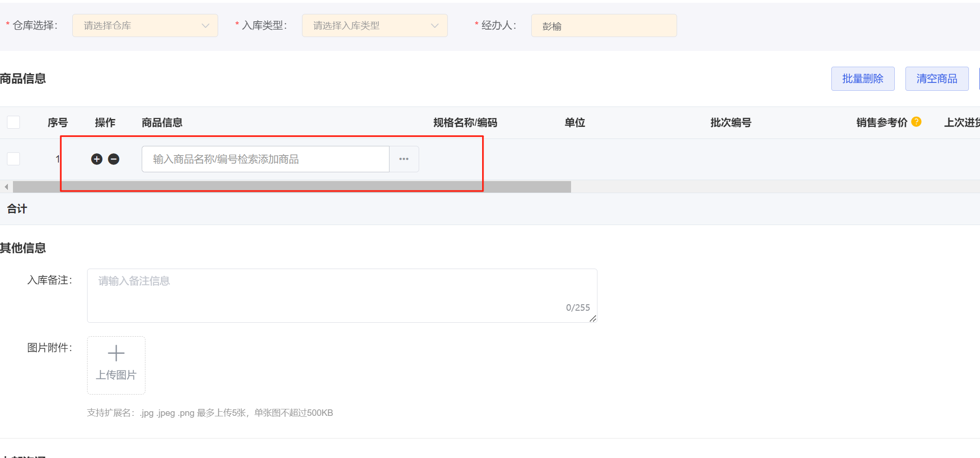Click the resize handle of the 入库备注 textarea

[592, 319]
